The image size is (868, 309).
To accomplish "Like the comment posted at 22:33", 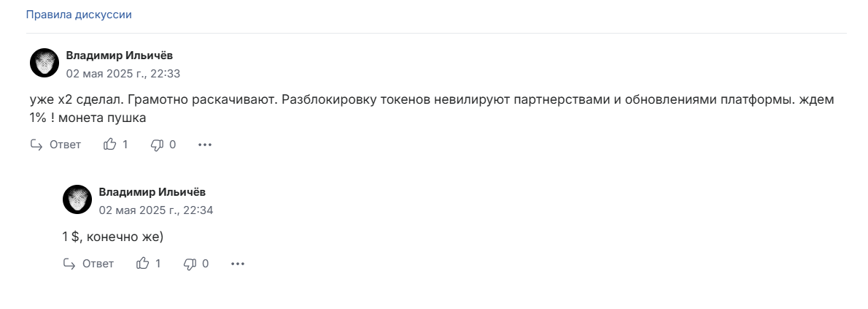I will click(x=110, y=145).
